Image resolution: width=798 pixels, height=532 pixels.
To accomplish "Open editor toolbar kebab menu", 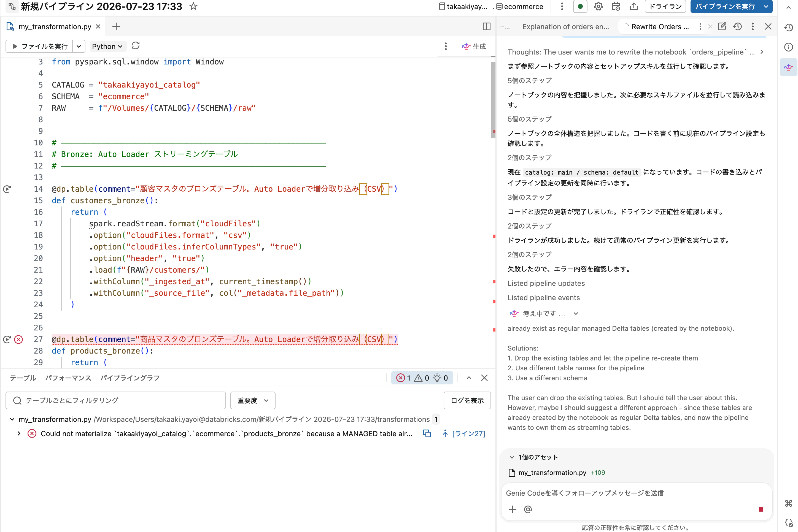I will (x=446, y=46).
